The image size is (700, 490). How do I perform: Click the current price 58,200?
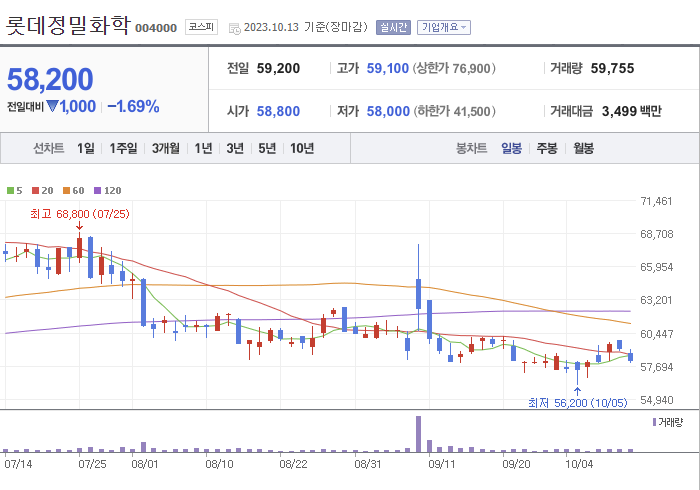(x=50, y=79)
